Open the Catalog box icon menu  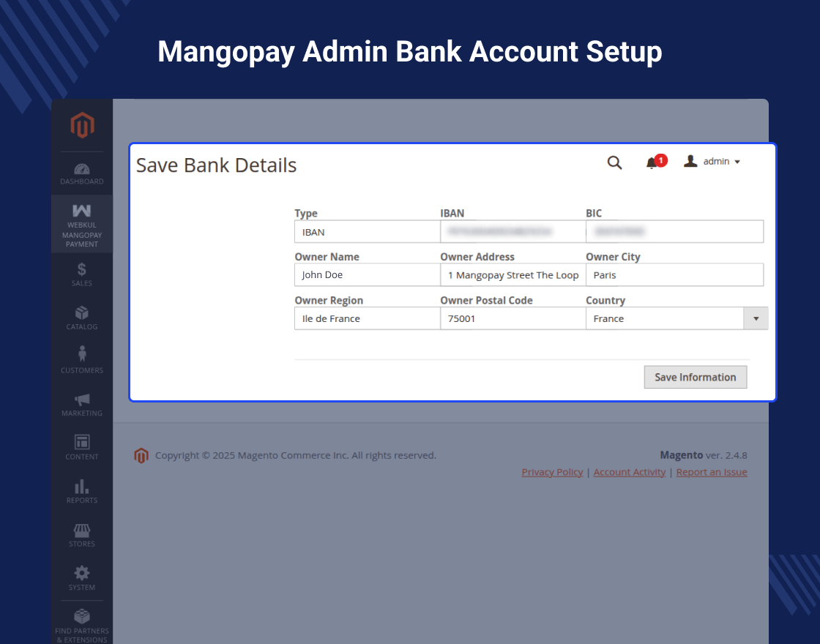(x=82, y=318)
